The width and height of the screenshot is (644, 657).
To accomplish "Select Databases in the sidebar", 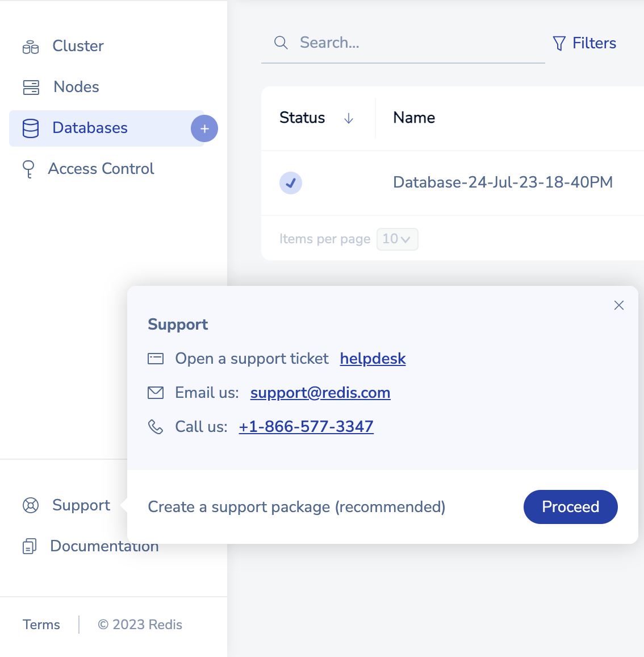I will coord(90,128).
